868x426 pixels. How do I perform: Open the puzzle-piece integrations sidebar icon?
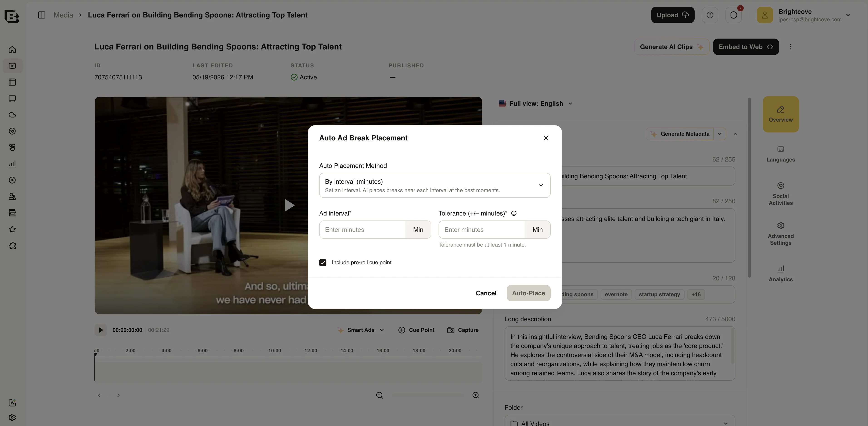click(12, 246)
